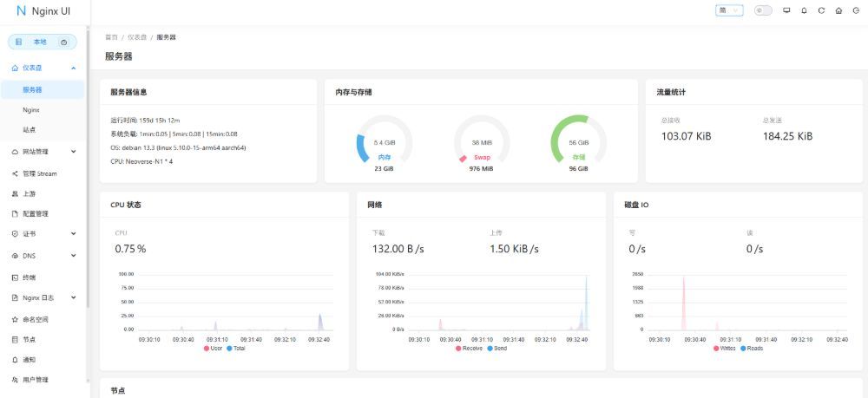Open 管理 Stream via its share icon
This screenshot has width=868, height=398.
click(x=15, y=173)
